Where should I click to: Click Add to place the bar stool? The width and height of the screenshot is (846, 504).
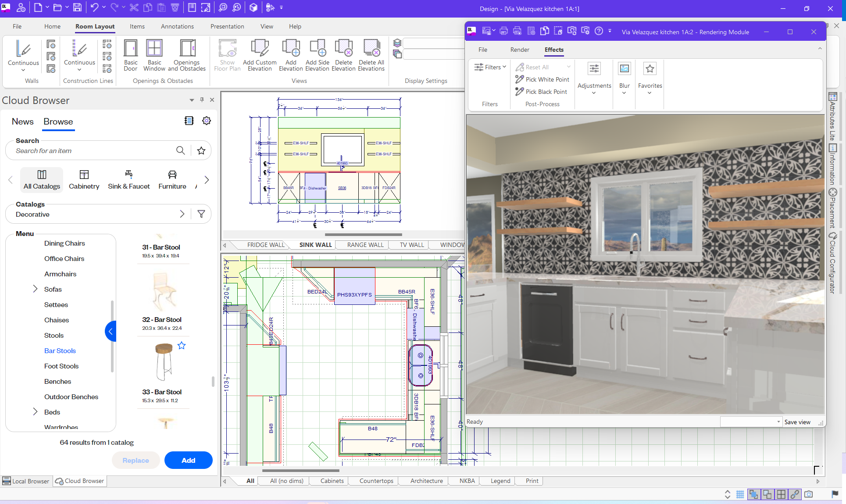(x=188, y=460)
